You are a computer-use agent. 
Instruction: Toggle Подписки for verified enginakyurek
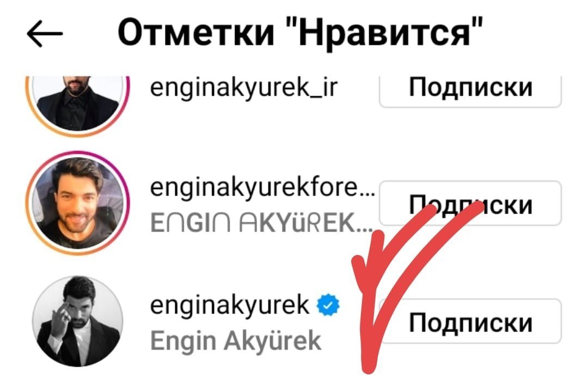coord(470,321)
